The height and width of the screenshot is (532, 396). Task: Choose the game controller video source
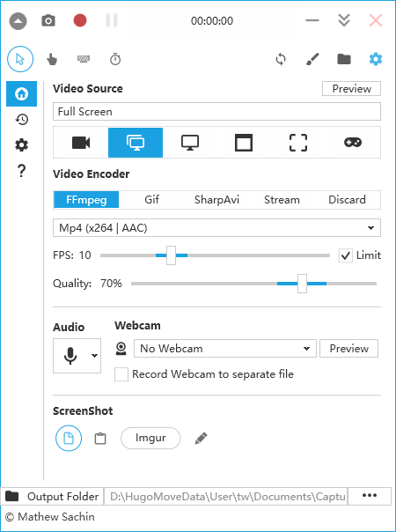[353, 143]
